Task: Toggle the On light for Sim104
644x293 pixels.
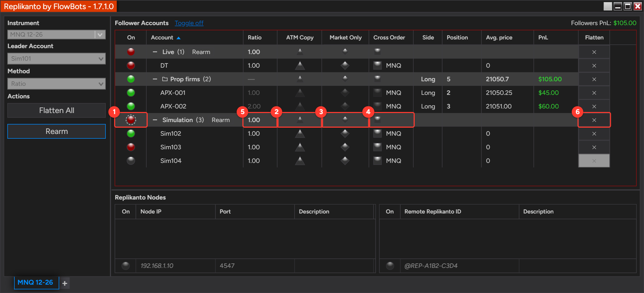Action: click(x=131, y=160)
